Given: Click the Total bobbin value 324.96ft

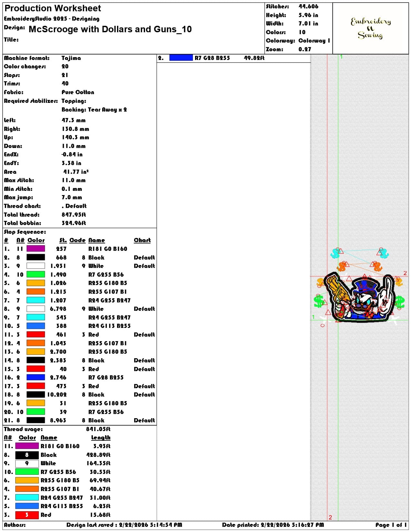Looking at the screenshot, I should [x=74, y=223].
